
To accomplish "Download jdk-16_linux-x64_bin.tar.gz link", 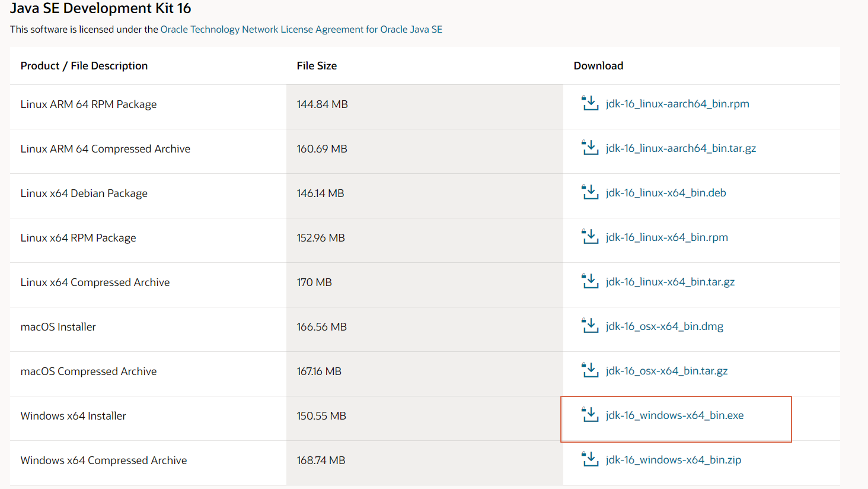I will 671,282.
